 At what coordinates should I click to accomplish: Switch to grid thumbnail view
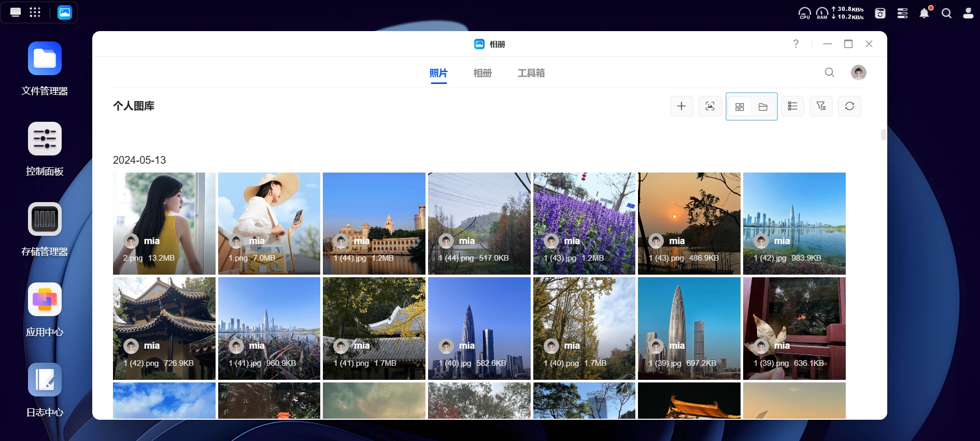pyautogui.click(x=740, y=107)
